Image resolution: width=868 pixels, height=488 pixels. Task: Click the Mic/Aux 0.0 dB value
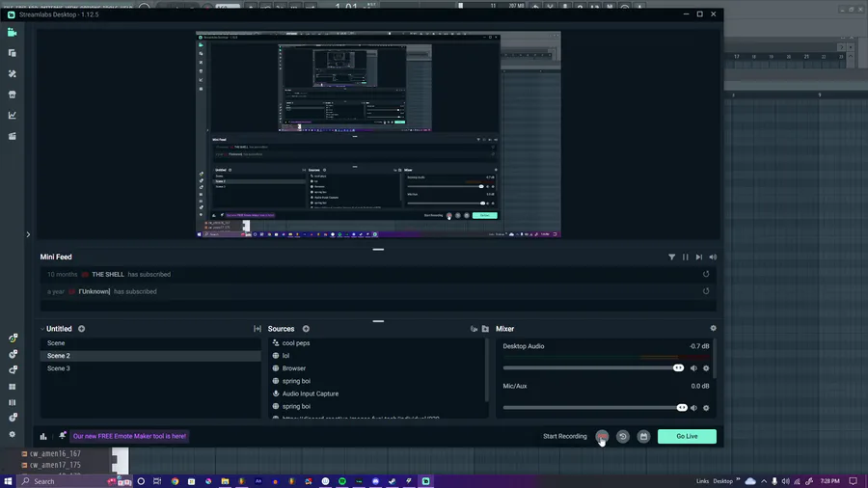coord(700,386)
